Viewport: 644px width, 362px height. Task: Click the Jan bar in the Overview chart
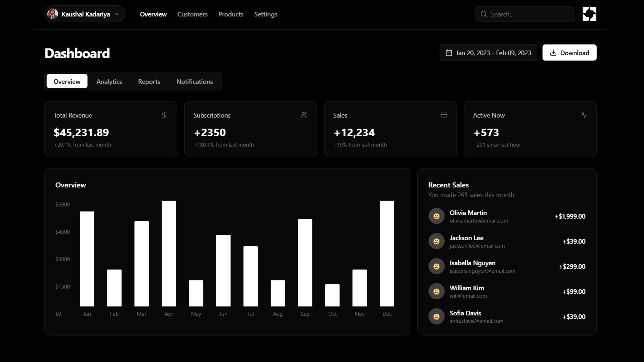tap(87, 259)
